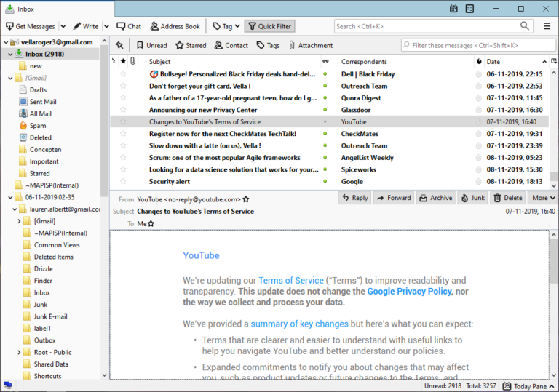The height and width of the screenshot is (392, 559).
Task: Open the application hamburger menu
Action: (x=547, y=26)
